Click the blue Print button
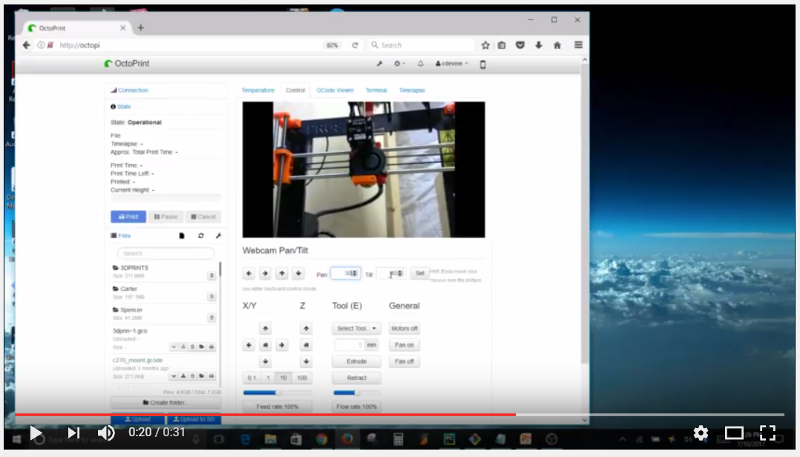This screenshot has height=457, width=800. (x=128, y=217)
